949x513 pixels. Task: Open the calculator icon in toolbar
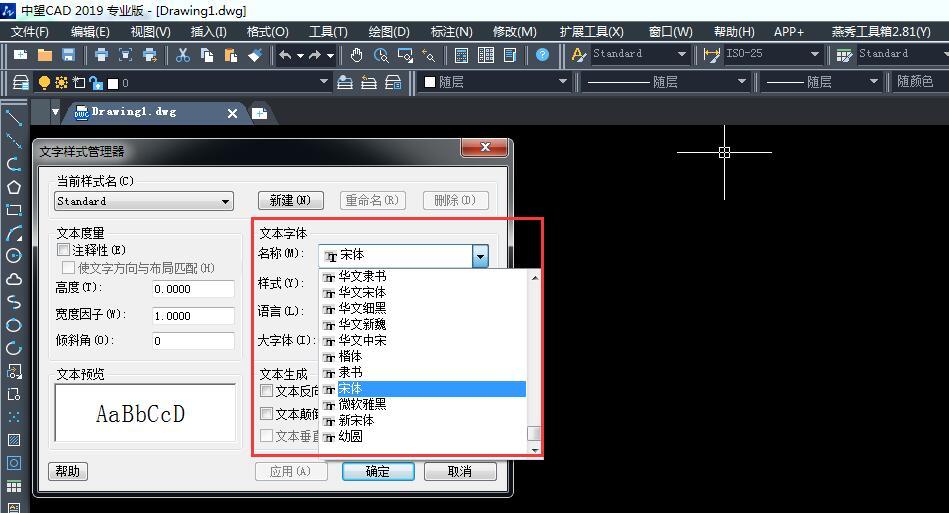tap(461, 55)
